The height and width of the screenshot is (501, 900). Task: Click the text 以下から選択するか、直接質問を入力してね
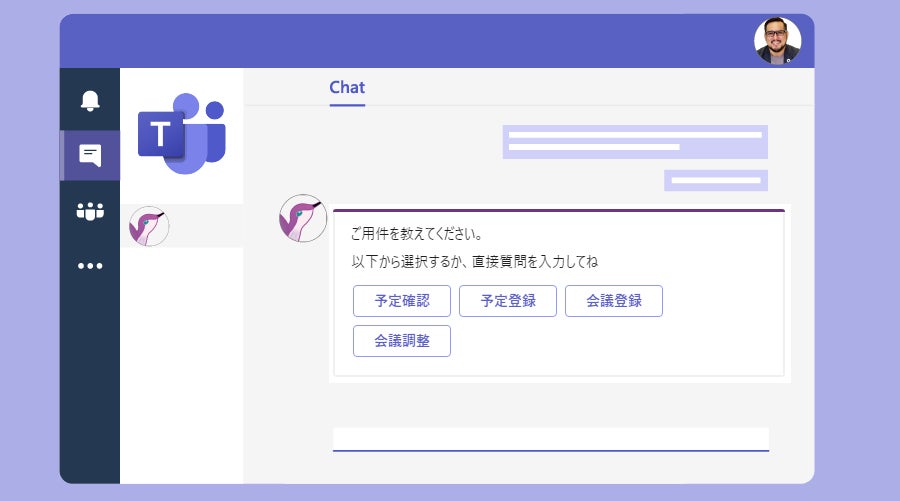point(475,262)
